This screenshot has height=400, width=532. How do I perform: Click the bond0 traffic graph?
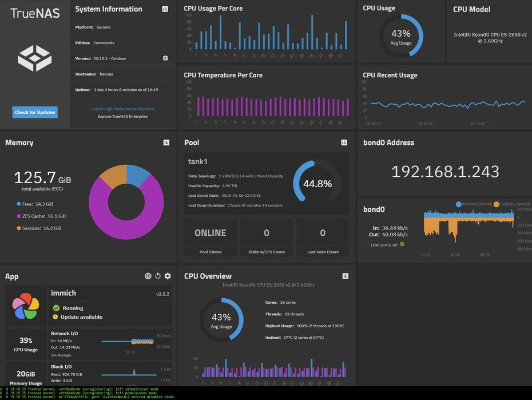tap(469, 225)
